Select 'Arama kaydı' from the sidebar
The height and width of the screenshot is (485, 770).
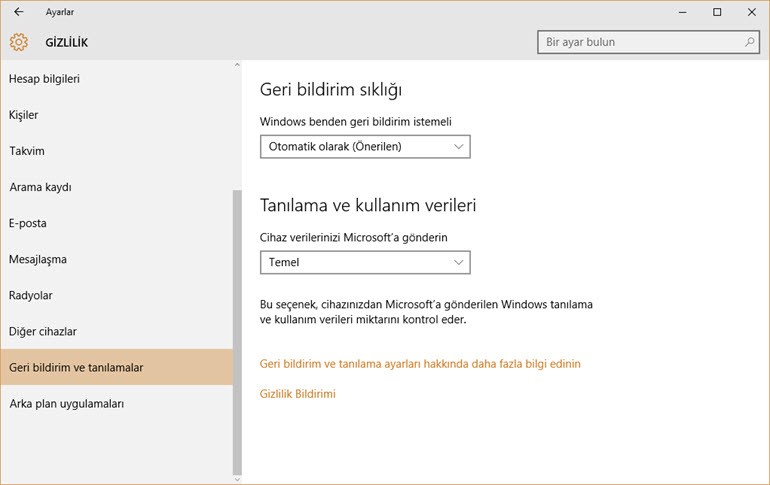[x=40, y=187]
